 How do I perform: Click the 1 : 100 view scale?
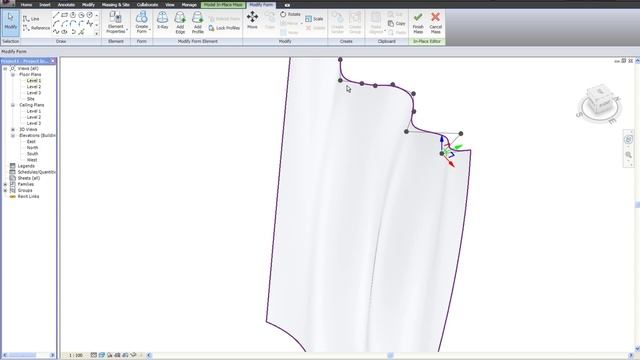coord(75,356)
